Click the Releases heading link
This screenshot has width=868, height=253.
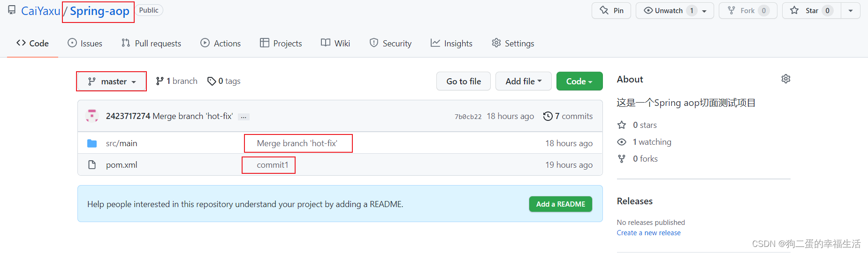[x=635, y=201]
